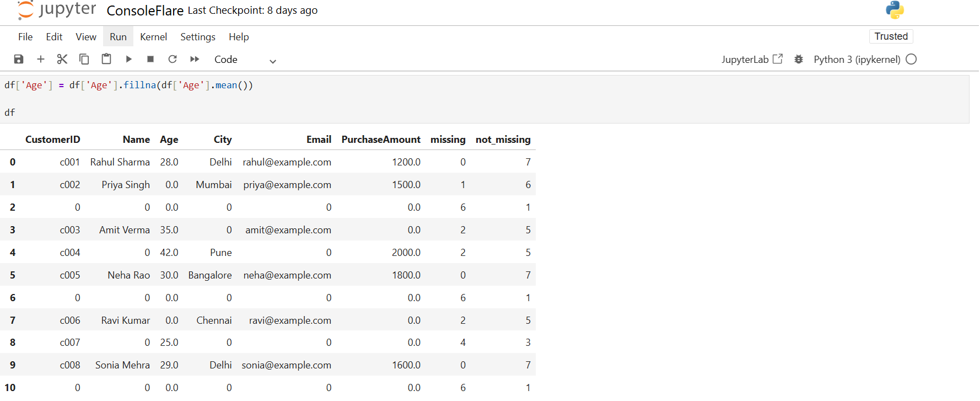The height and width of the screenshot is (401, 980).
Task: Open the Settings menu
Action: pos(197,37)
